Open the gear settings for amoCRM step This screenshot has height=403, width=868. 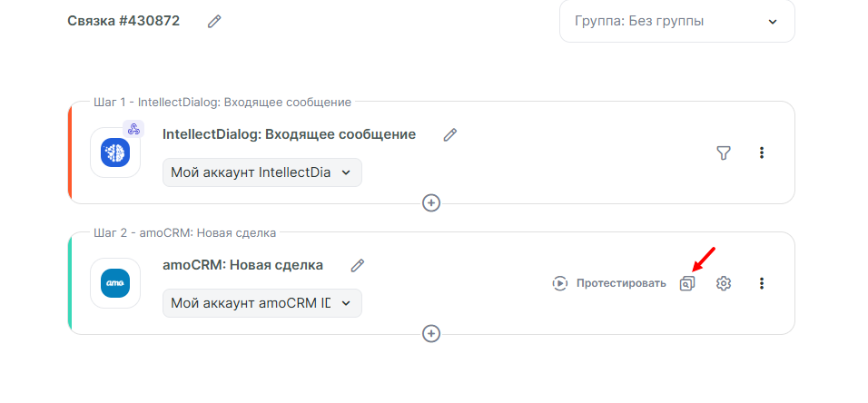724,283
